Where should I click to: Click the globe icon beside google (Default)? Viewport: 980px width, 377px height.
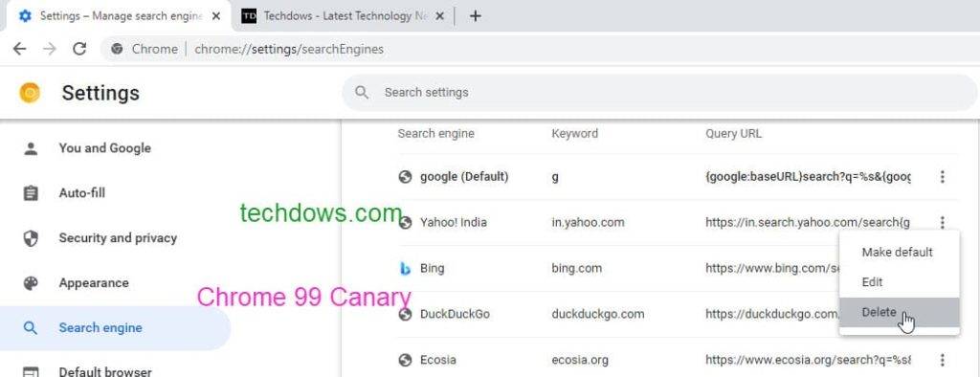pos(405,178)
